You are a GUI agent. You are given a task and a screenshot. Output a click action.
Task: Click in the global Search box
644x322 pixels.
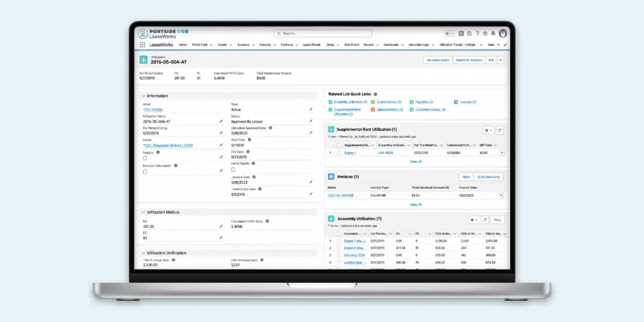click(x=323, y=33)
